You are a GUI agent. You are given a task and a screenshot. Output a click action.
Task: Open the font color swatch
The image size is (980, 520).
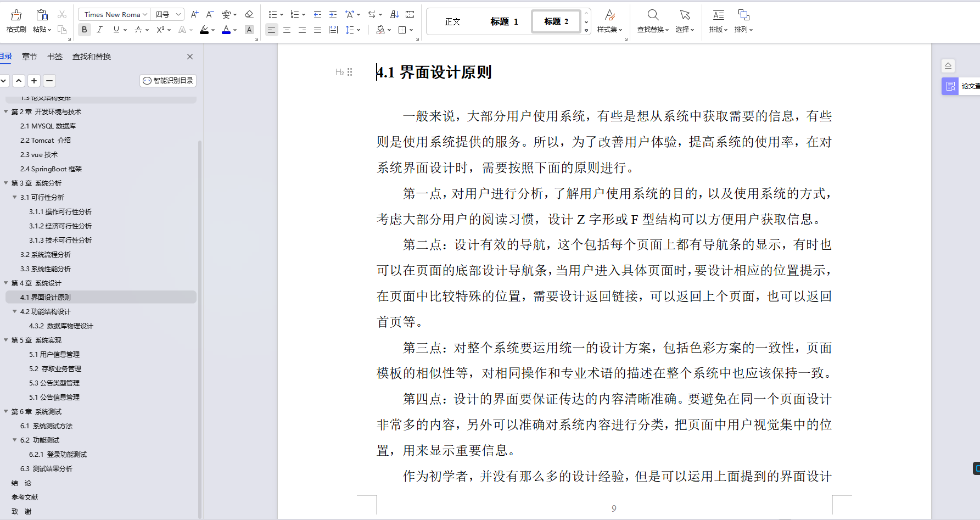[226, 30]
